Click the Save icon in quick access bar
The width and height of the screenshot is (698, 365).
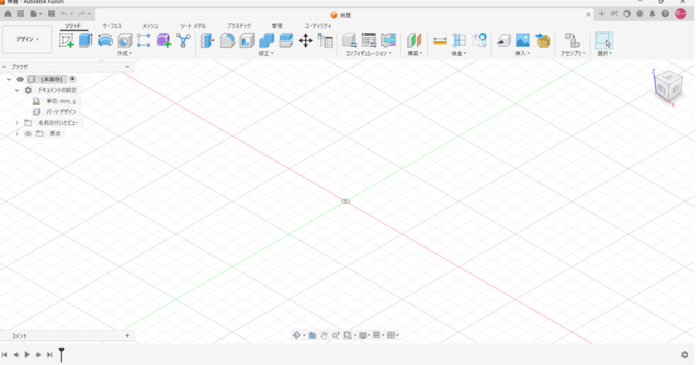pos(51,14)
